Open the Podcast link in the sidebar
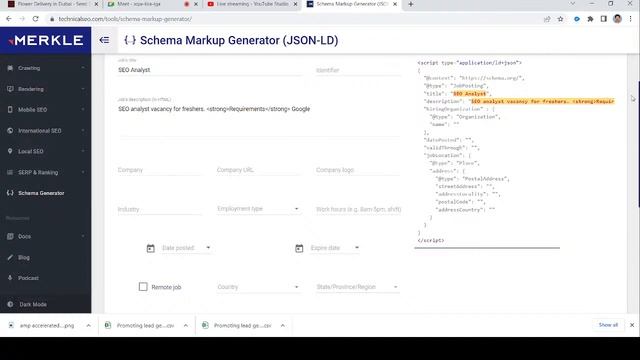The image size is (640, 360). [46, 278]
